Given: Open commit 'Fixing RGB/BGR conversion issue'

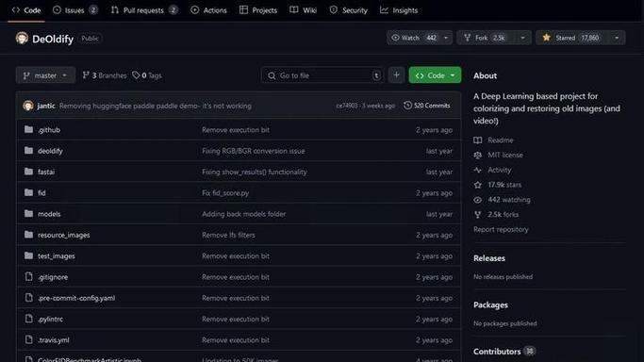Looking at the screenshot, I should [254, 151].
